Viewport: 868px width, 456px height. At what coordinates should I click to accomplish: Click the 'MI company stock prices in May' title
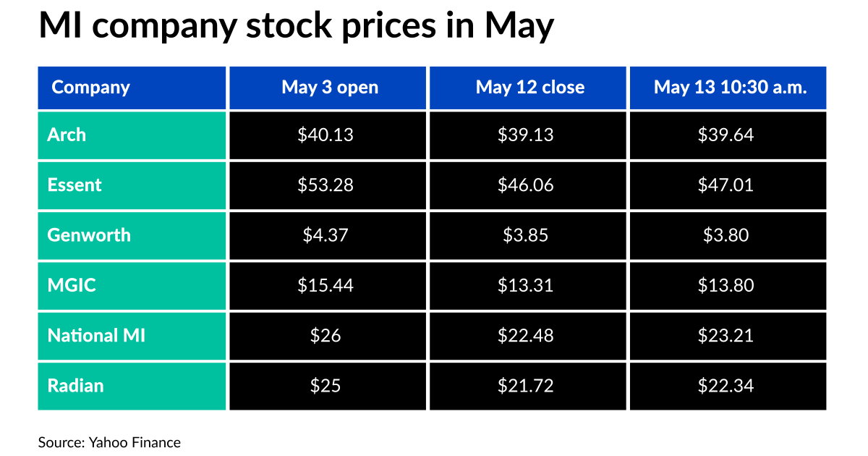(x=296, y=27)
